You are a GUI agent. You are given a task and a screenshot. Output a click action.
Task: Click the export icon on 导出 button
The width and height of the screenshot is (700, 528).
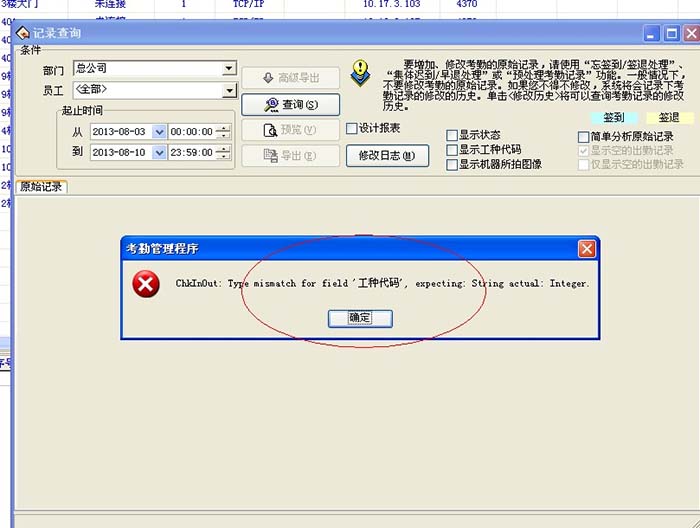pyautogui.click(x=270, y=155)
